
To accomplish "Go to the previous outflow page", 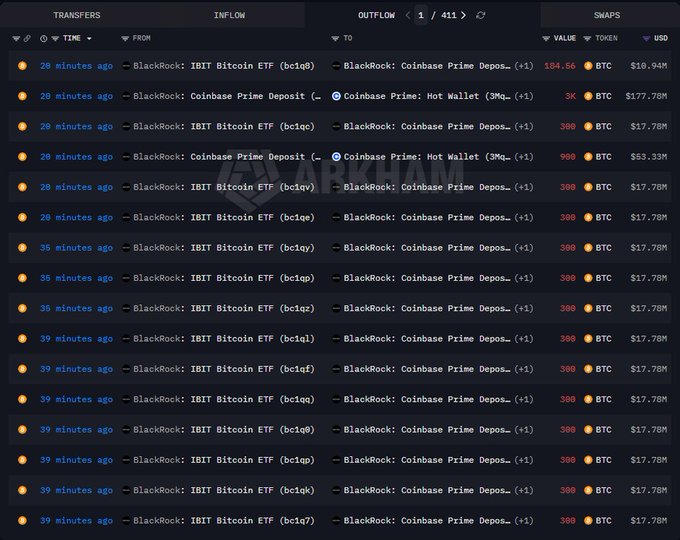I will click(x=408, y=15).
